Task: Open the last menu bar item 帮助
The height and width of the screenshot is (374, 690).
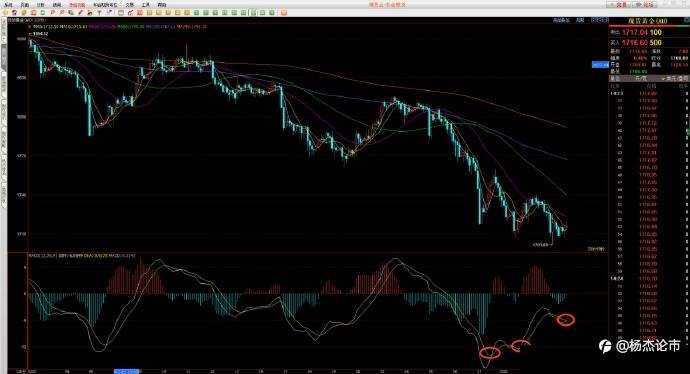Action: click(x=162, y=5)
